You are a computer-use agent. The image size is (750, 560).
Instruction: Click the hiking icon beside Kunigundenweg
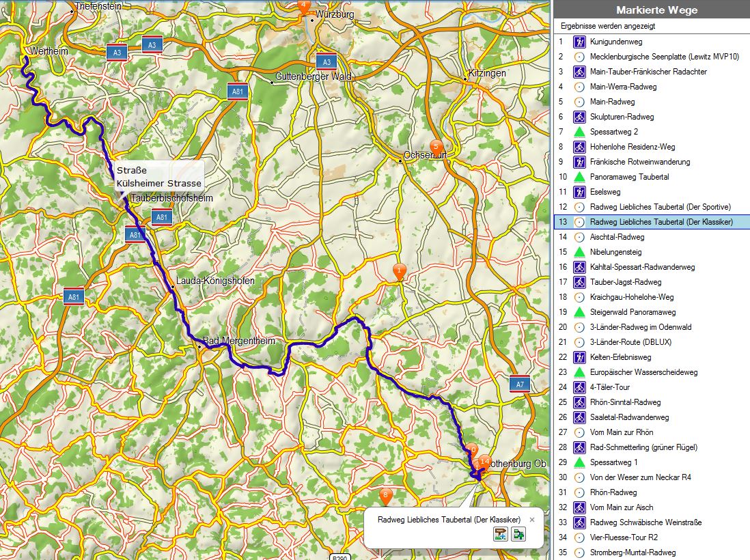tap(579, 42)
